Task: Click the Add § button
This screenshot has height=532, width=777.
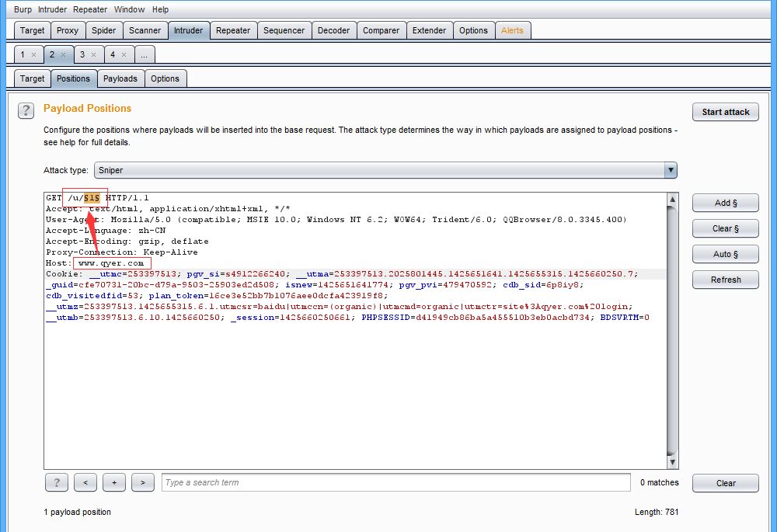Action: pos(726,203)
